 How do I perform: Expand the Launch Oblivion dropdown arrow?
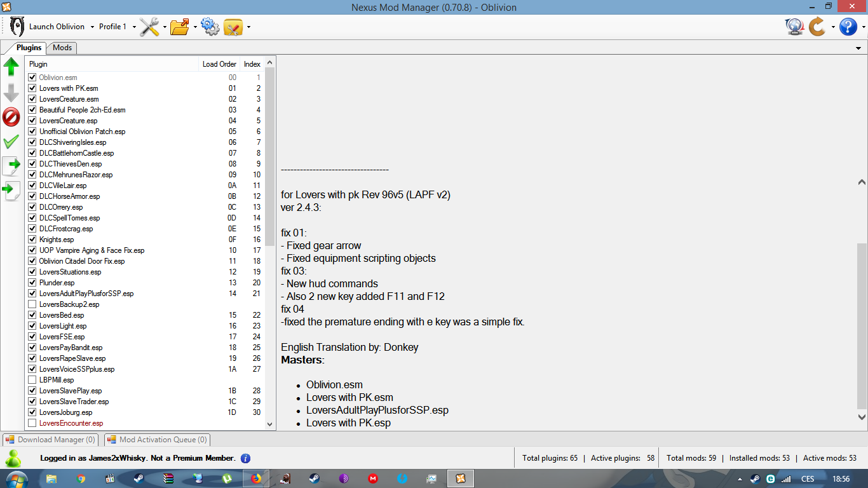pos(92,27)
